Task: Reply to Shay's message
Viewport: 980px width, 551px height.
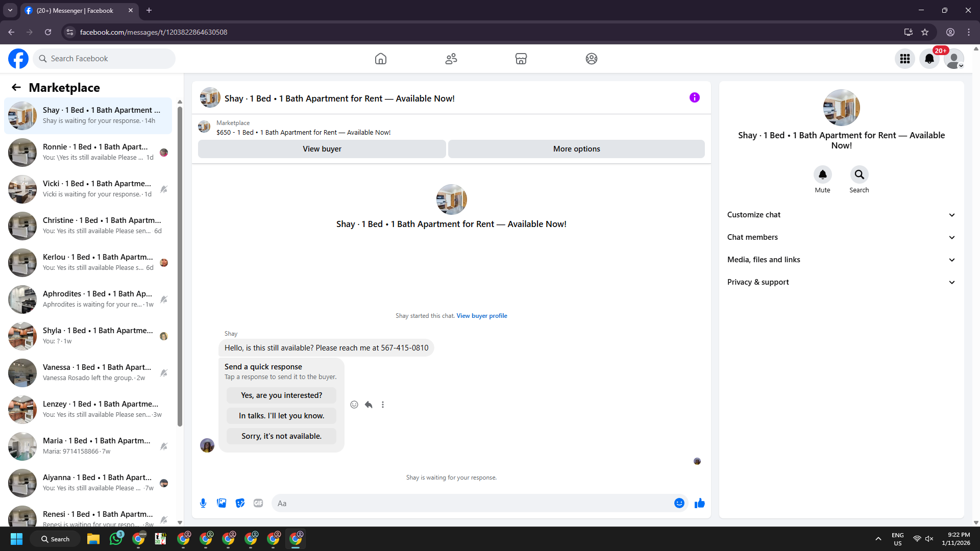Action: coord(369,405)
